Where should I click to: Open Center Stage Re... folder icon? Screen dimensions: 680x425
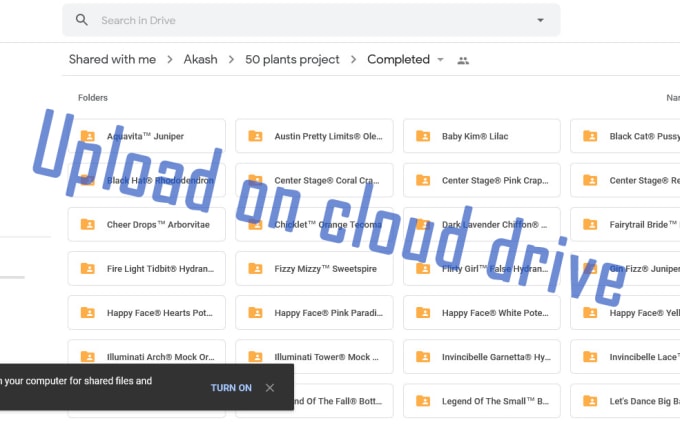[590, 180]
